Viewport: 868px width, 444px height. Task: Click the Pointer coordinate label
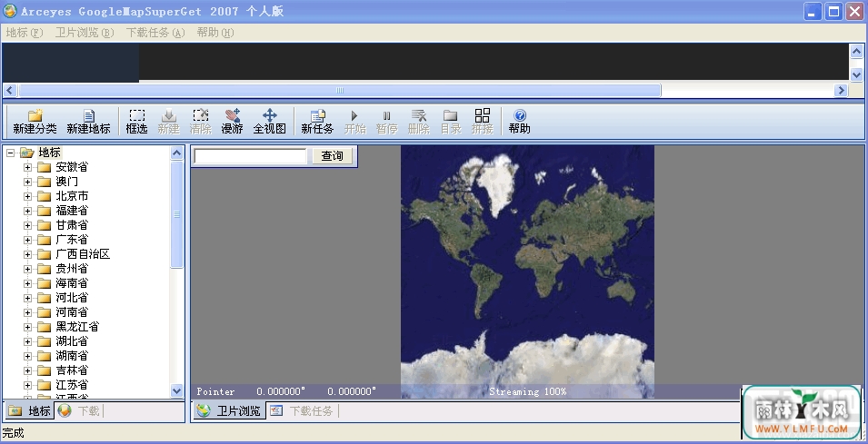pyautogui.click(x=215, y=391)
